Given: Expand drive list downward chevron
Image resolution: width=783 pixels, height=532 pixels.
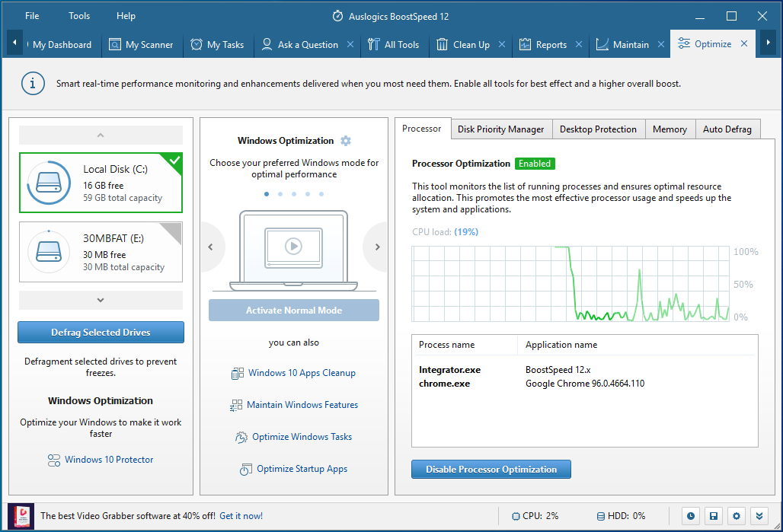Looking at the screenshot, I should coord(101,300).
